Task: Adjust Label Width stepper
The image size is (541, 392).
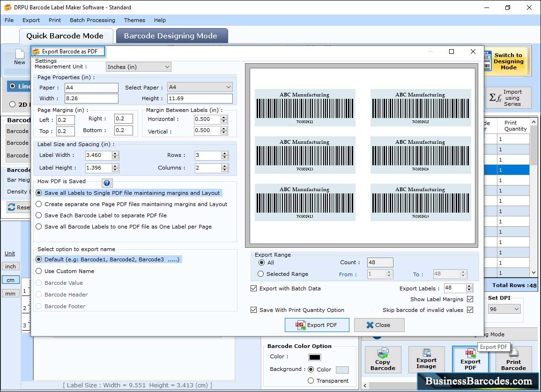Action: pyautogui.click(x=115, y=155)
